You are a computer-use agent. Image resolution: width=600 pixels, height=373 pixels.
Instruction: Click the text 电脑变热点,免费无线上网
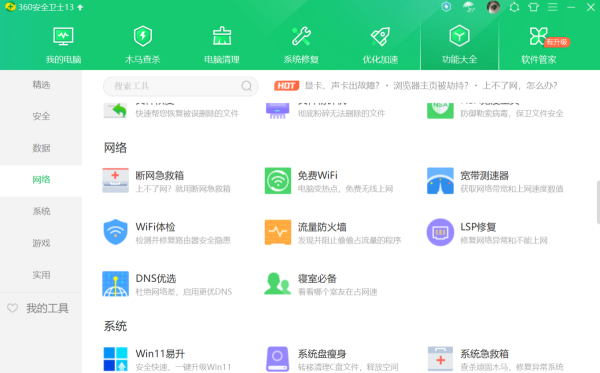[x=346, y=189]
